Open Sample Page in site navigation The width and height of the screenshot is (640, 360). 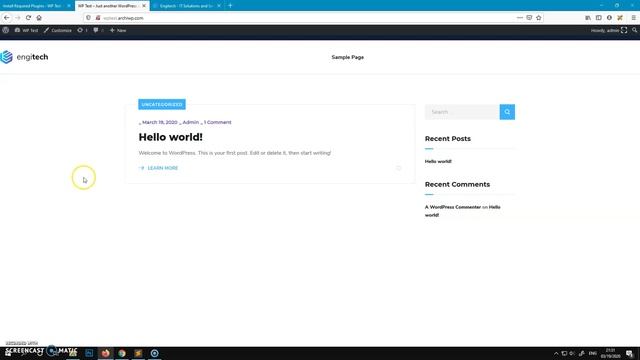347,57
